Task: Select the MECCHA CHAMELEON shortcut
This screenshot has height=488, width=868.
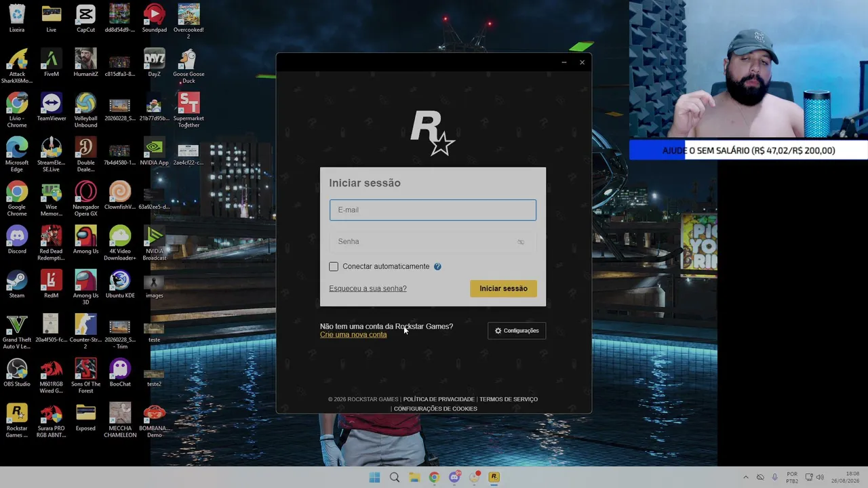Action: pos(120,420)
